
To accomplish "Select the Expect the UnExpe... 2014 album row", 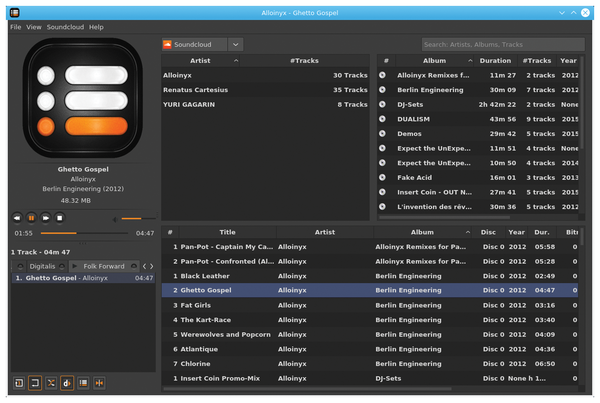I will coord(478,163).
